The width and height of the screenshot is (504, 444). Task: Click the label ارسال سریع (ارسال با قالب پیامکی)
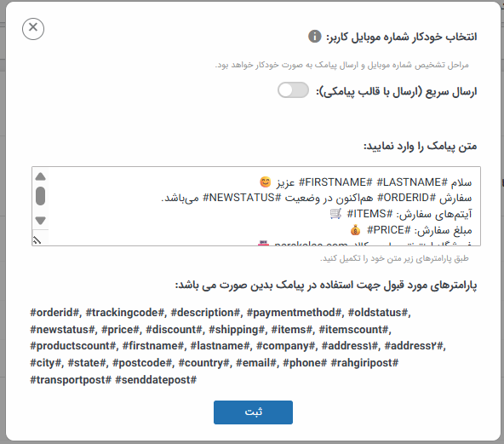397,92
